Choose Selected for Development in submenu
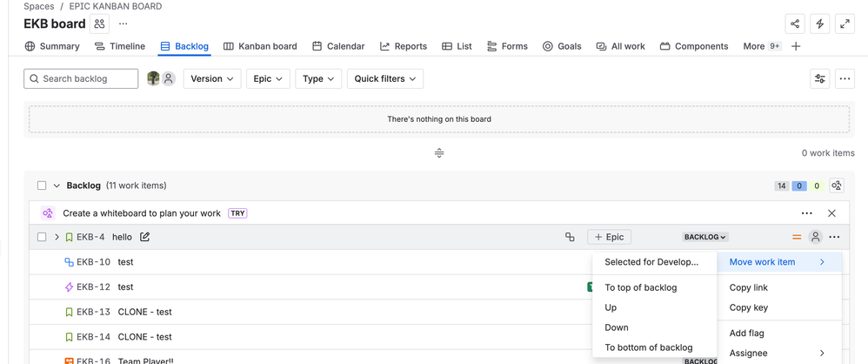 click(654, 262)
